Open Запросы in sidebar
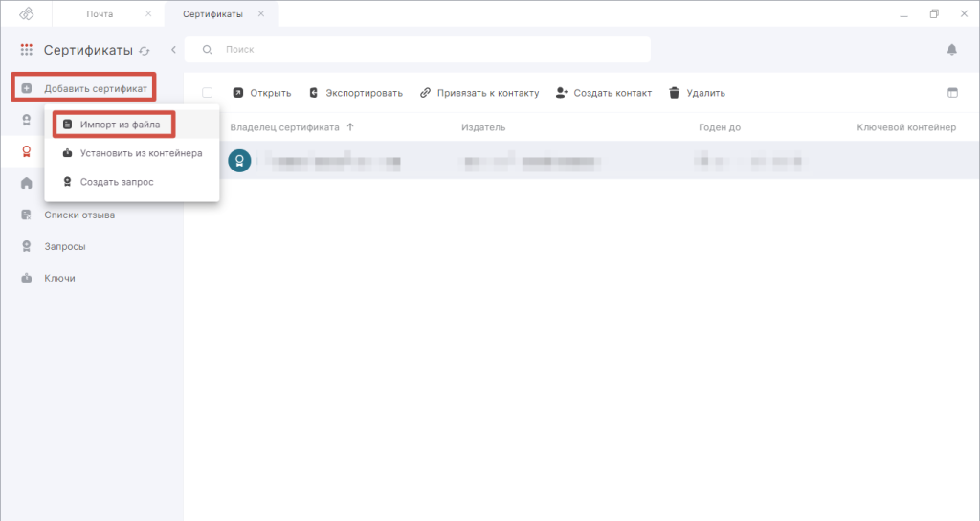Image resolution: width=980 pixels, height=521 pixels. pos(65,246)
